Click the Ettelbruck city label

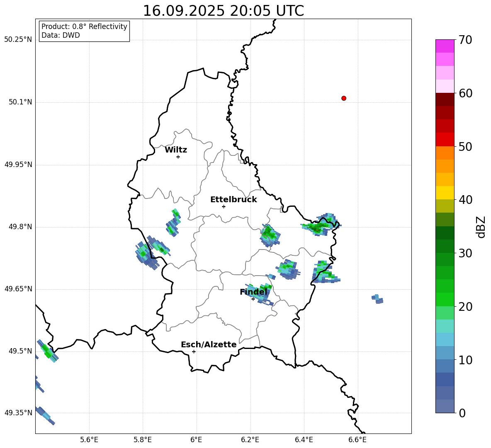click(233, 200)
